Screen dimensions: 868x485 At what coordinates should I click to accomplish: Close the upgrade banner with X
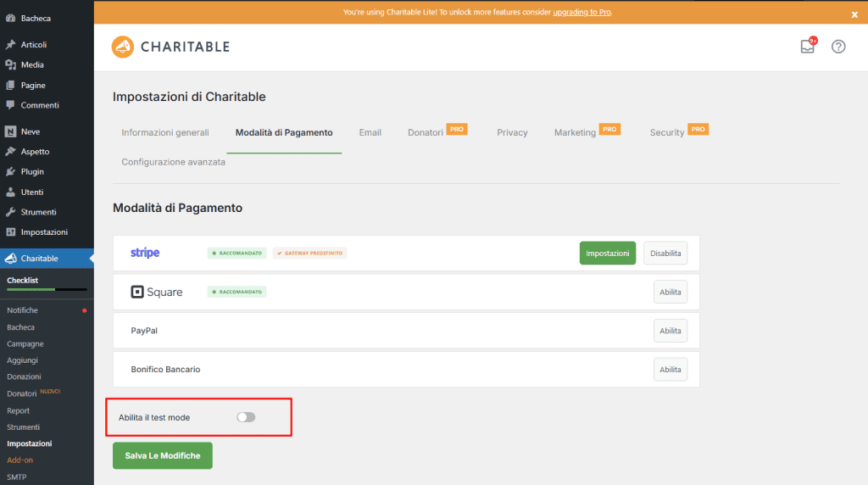click(854, 15)
